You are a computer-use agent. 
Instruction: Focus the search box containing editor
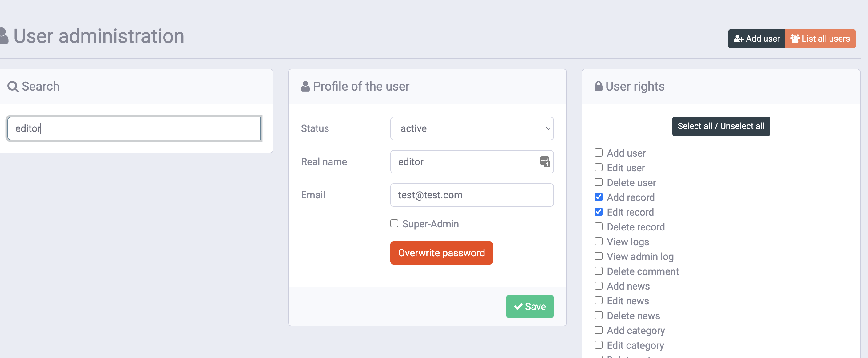tap(134, 128)
